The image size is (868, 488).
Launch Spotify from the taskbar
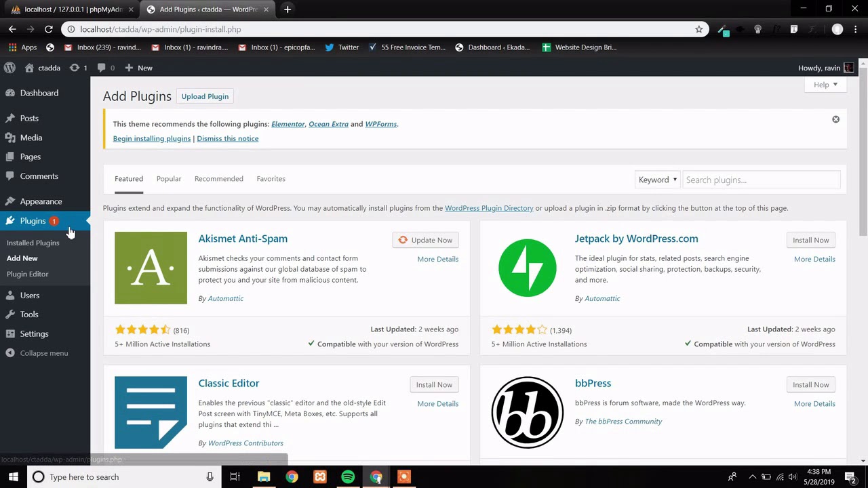[x=348, y=476]
